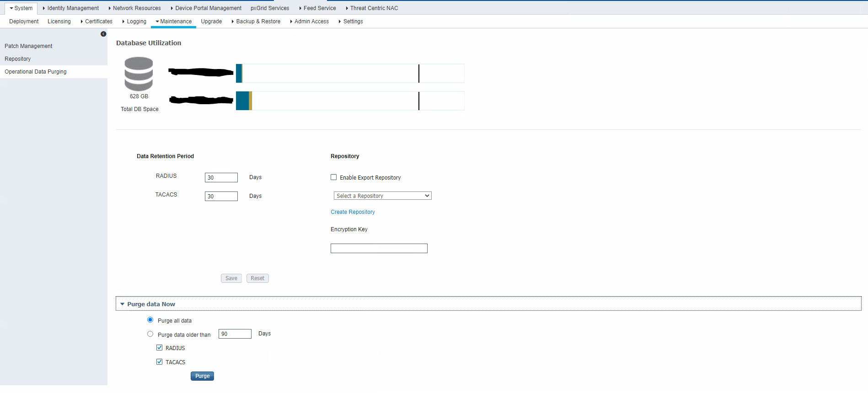The height and width of the screenshot is (393, 868).
Task: Expand Device Portal Management menu
Action: click(x=206, y=8)
